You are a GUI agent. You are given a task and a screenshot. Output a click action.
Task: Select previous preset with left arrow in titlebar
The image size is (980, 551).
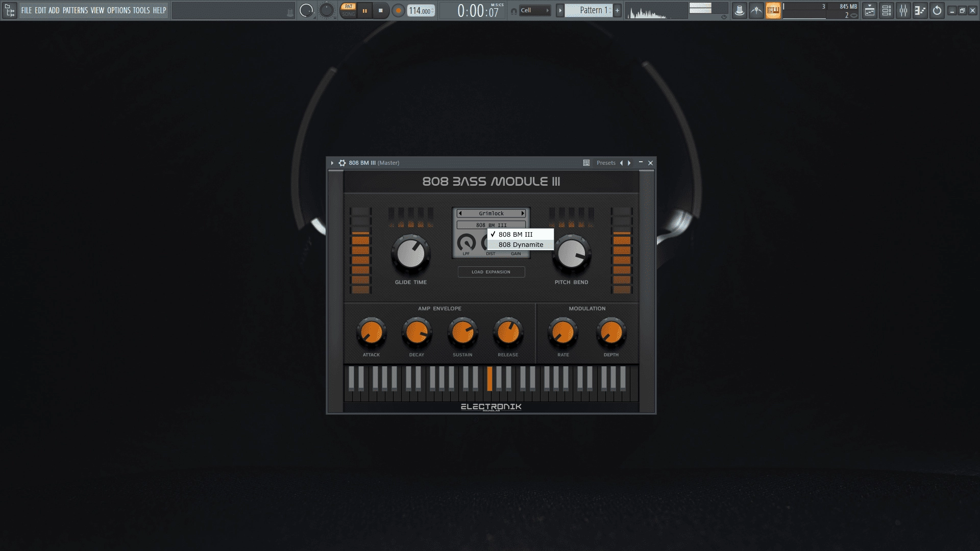(x=621, y=163)
